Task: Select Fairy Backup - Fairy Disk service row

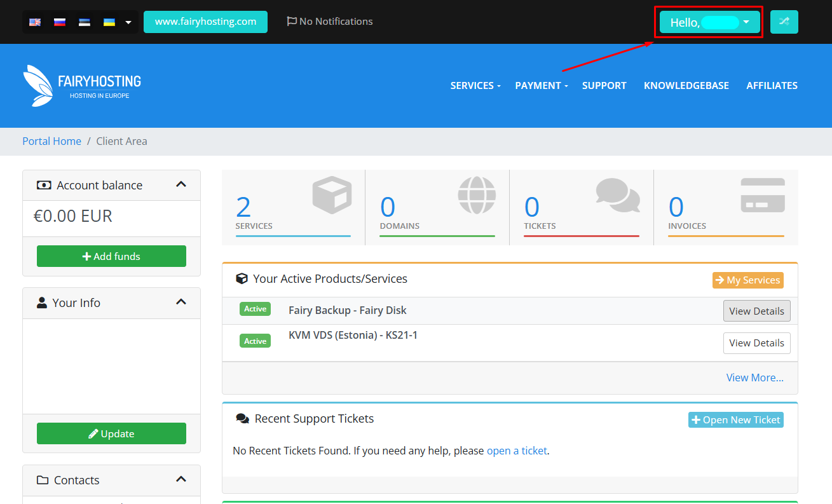Action: (x=510, y=311)
